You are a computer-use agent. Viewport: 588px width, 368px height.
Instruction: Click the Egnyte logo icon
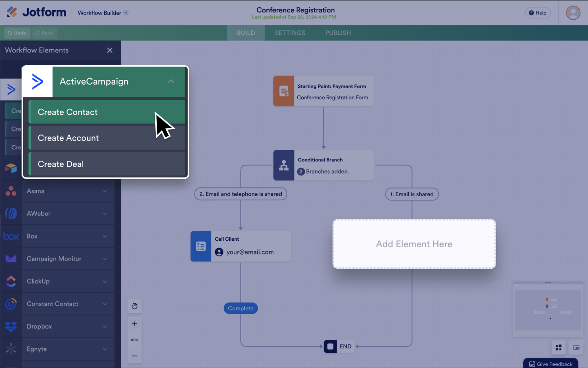[11, 349]
